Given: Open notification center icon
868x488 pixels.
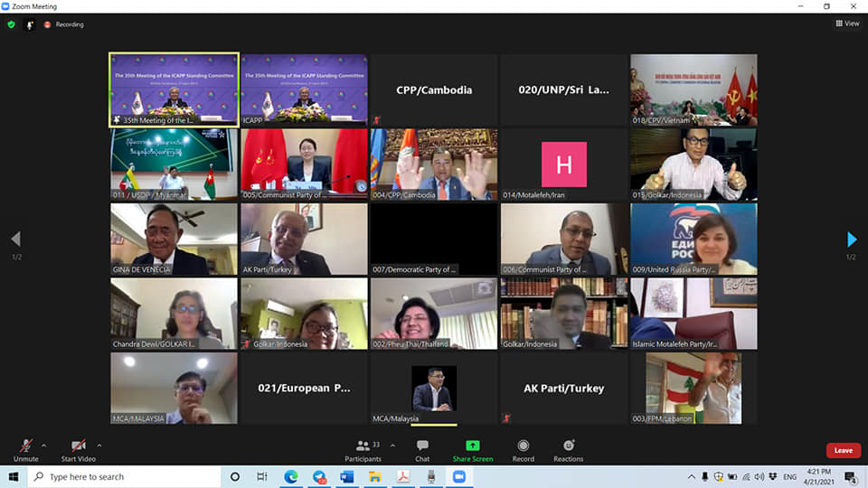Looking at the screenshot, I should tap(851, 476).
